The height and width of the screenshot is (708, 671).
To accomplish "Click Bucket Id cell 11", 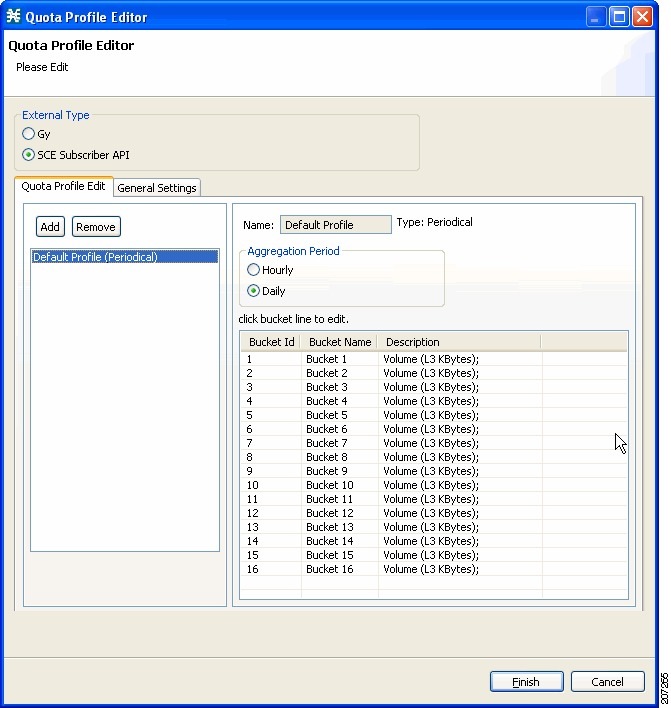I will (x=271, y=499).
